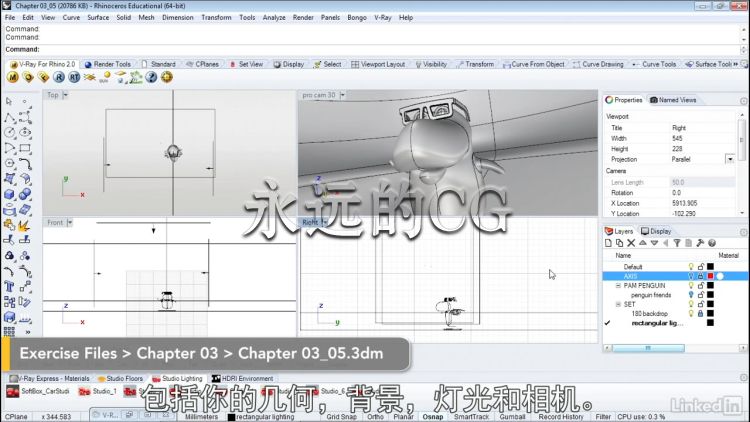This screenshot has height=422, width=750.
Task: Click the layer filter funnel icon
Action: pos(677,243)
